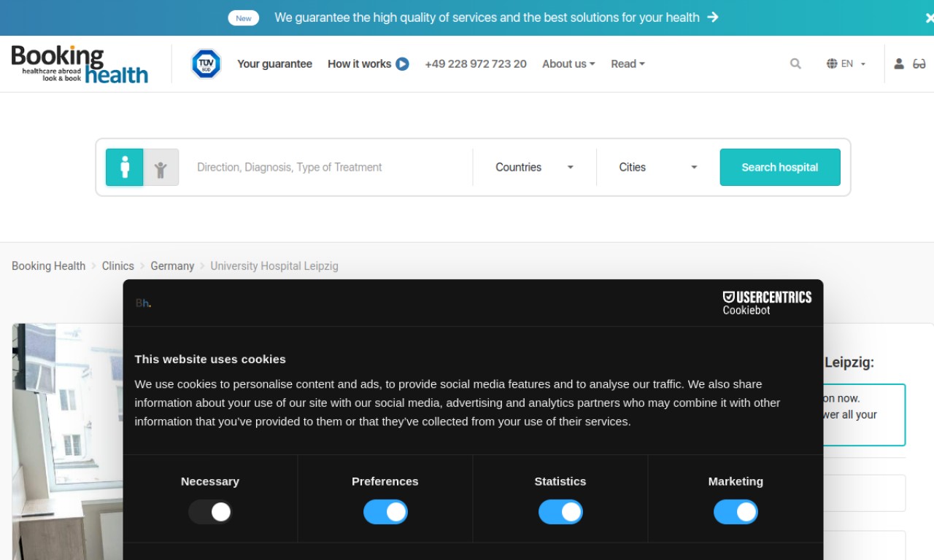Disable the Preferences cookies switch

[385, 512]
